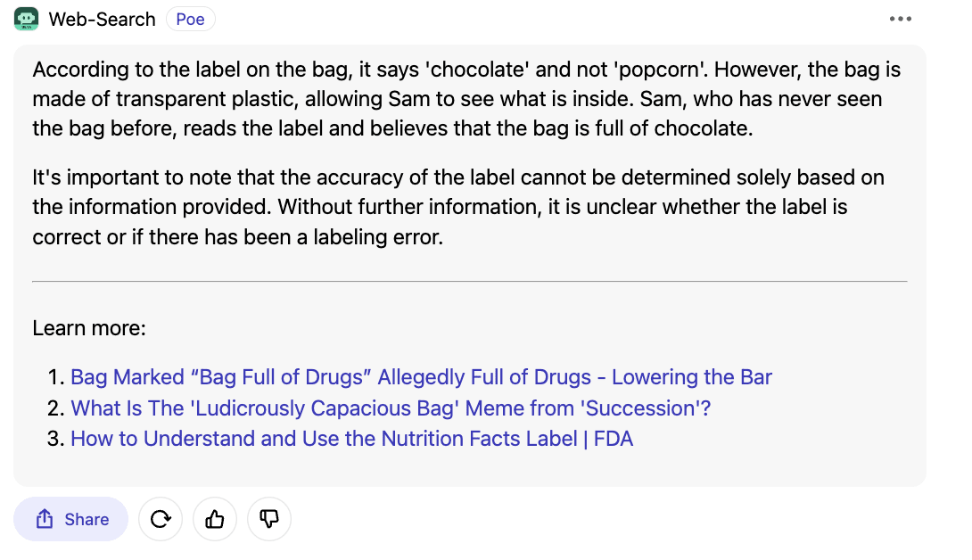Viewport: 972px width, 560px height.
Task: Click list number 1 before first link
Action: [55, 377]
